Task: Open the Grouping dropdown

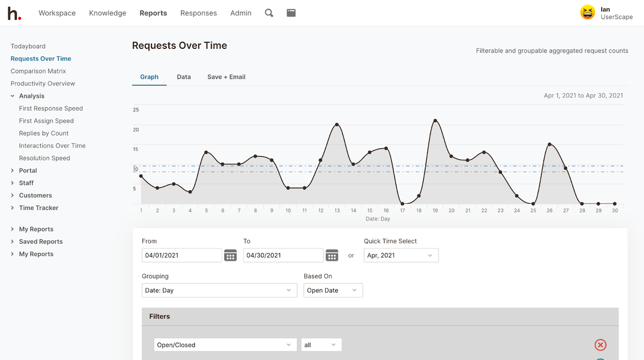Action: pos(219,290)
